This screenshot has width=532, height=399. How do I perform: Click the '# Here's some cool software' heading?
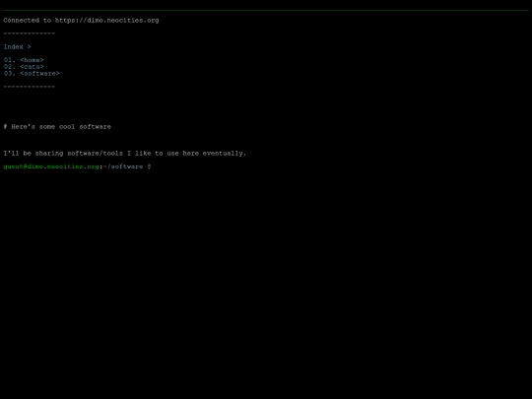coord(57,126)
